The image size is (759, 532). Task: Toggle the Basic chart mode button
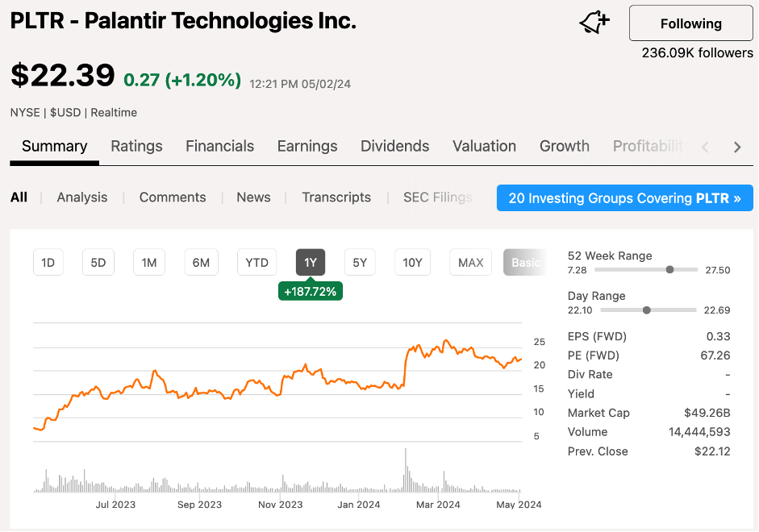[524, 262]
